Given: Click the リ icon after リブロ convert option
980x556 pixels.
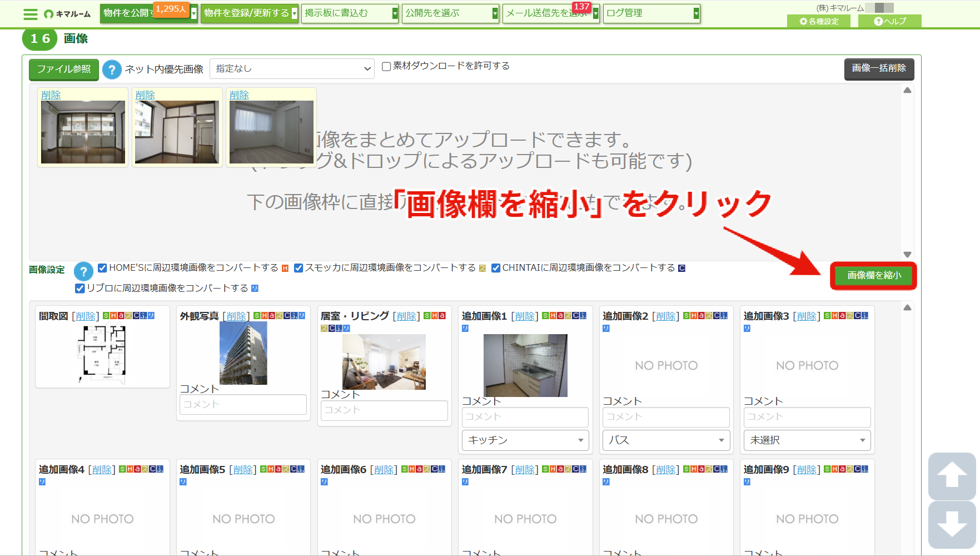Looking at the screenshot, I should pos(255,289).
